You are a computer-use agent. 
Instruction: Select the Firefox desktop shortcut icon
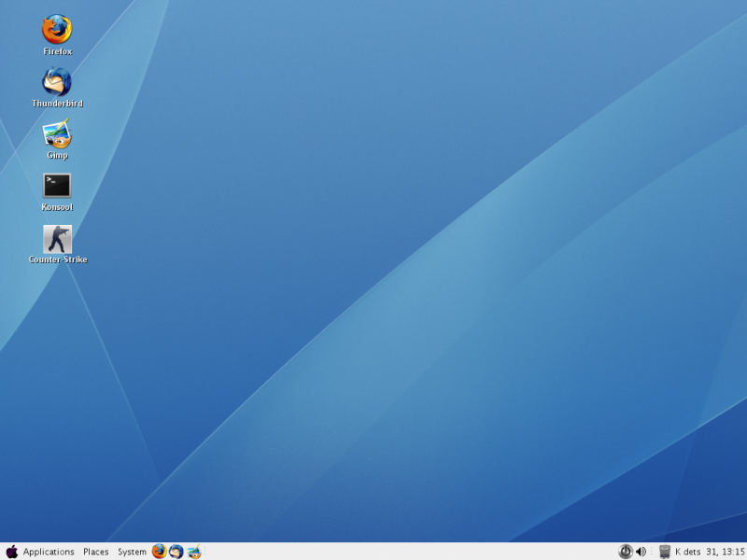click(57, 29)
